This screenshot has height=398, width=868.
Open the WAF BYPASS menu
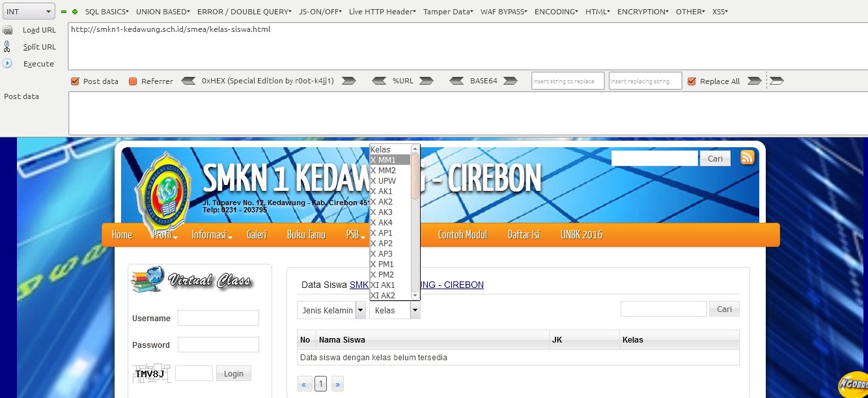coord(505,12)
